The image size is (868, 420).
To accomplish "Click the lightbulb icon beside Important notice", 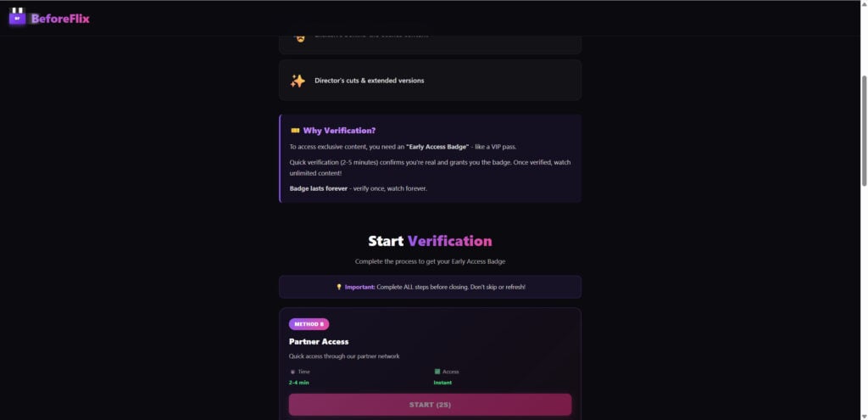I will tap(339, 287).
